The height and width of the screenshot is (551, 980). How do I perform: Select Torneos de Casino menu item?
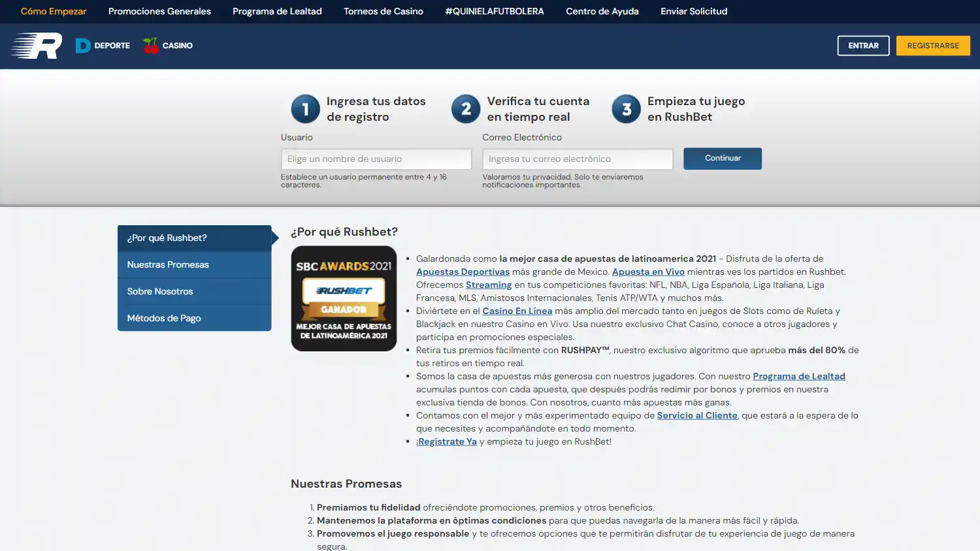point(384,11)
